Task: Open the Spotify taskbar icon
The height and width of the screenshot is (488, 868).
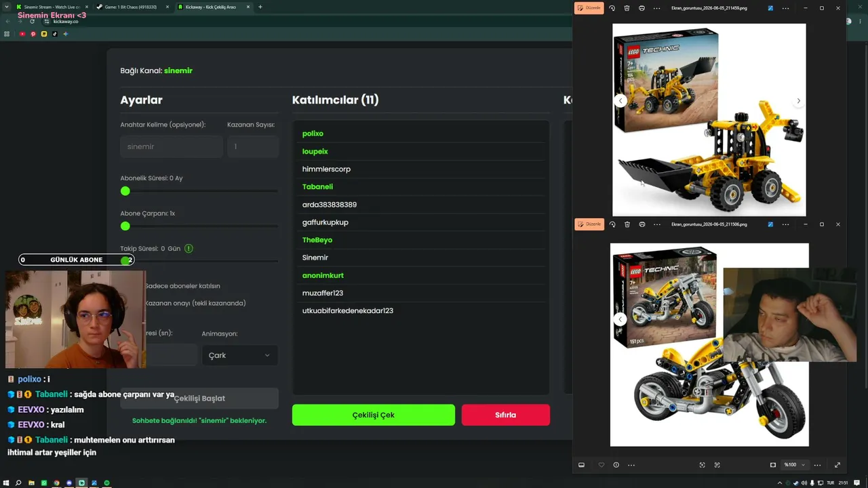Action: point(107,483)
